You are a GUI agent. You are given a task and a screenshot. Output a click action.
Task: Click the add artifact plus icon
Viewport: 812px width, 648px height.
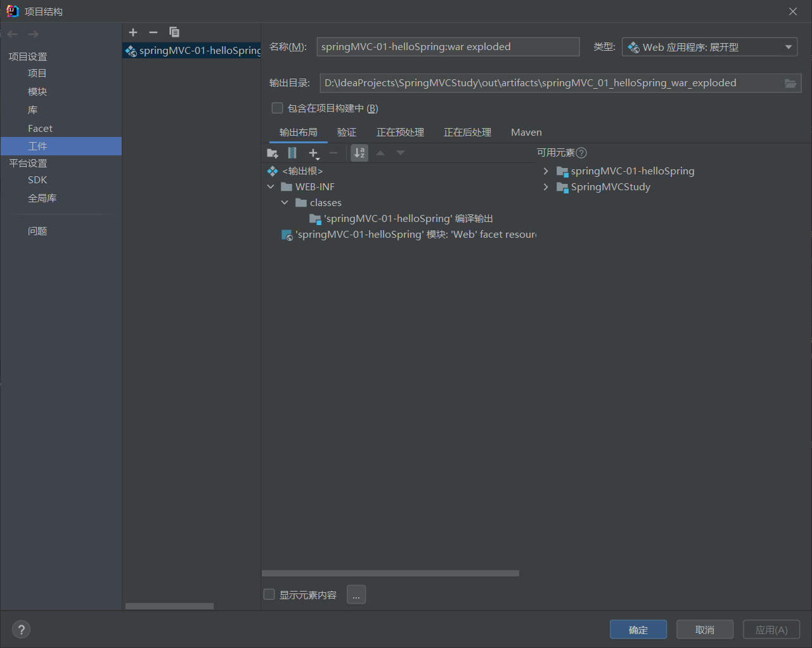coord(133,32)
